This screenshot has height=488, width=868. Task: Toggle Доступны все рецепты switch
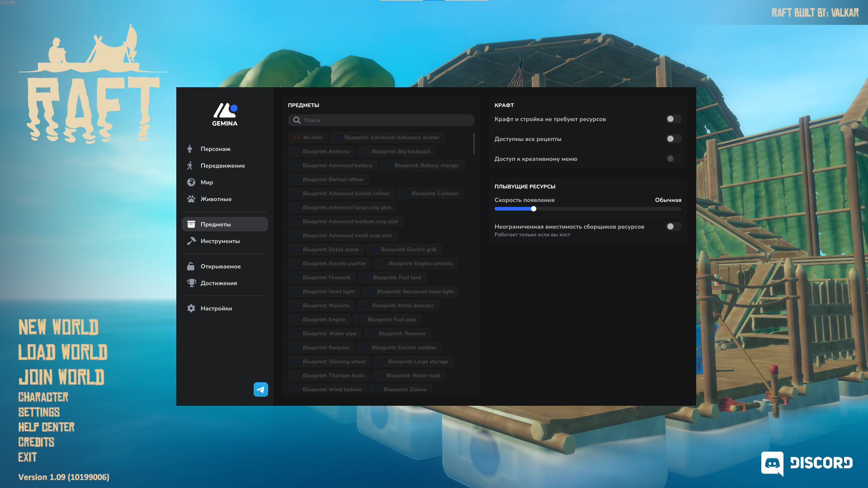point(673,139)
